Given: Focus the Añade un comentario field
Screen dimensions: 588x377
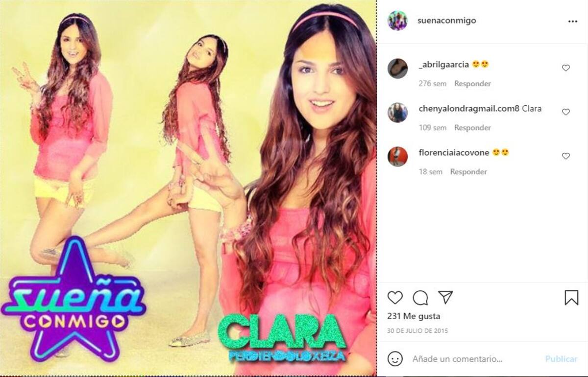Looking at the screenshot, I should (475, 359).
